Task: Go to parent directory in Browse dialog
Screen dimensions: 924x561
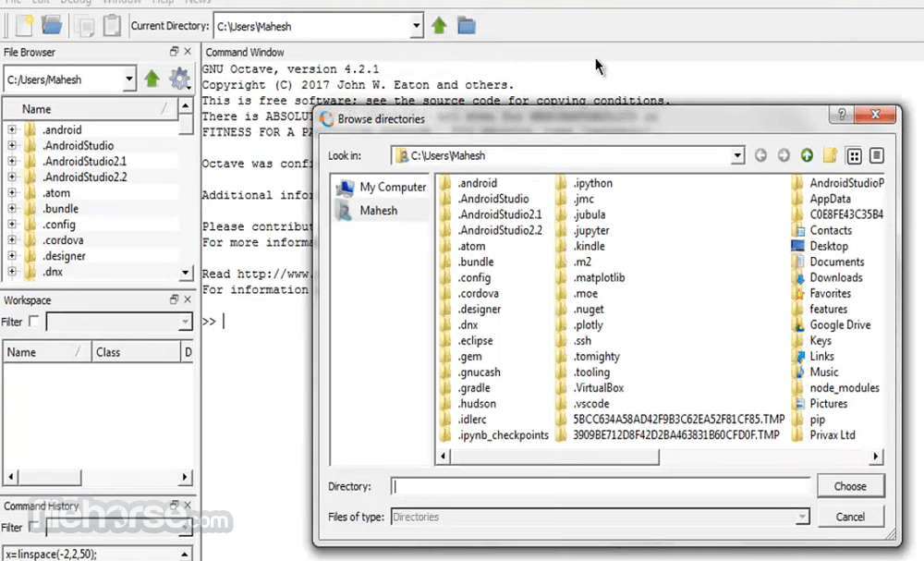Action: point(807,155)
